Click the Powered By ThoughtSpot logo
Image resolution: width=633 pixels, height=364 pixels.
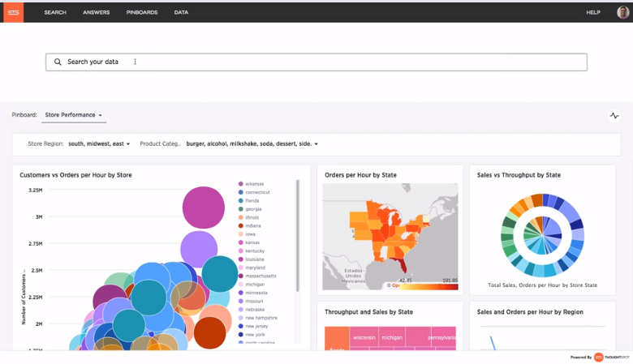pos(600,358)
